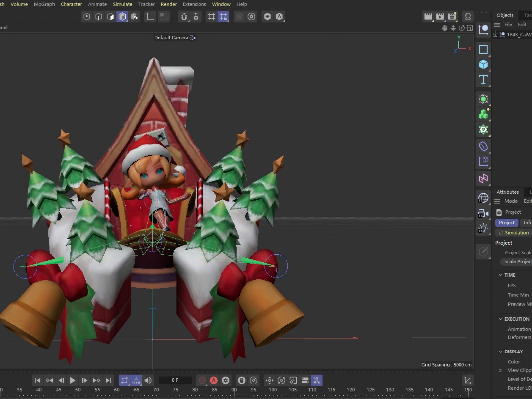The image size is (532, 399).
Task: Select Edges mode in the top toolbar
Action: tap(99, 17)
